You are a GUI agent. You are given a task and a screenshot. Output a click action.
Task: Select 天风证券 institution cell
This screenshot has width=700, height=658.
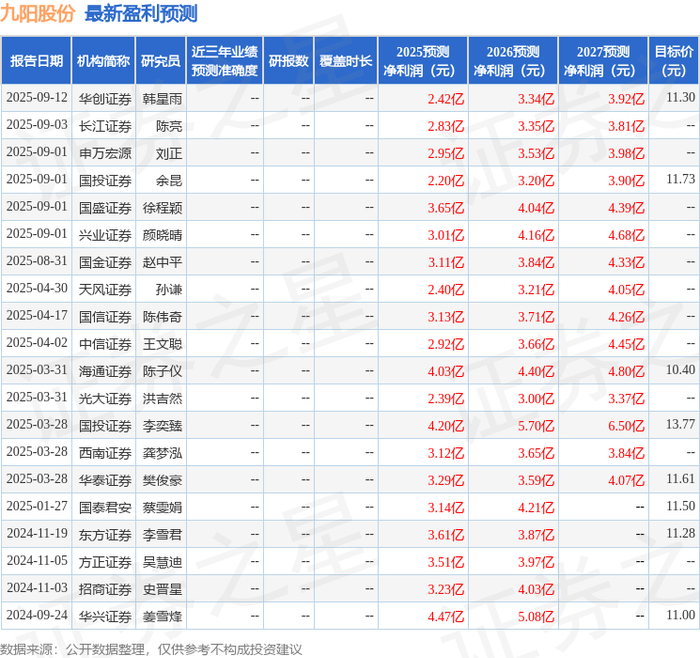[105, 289]
